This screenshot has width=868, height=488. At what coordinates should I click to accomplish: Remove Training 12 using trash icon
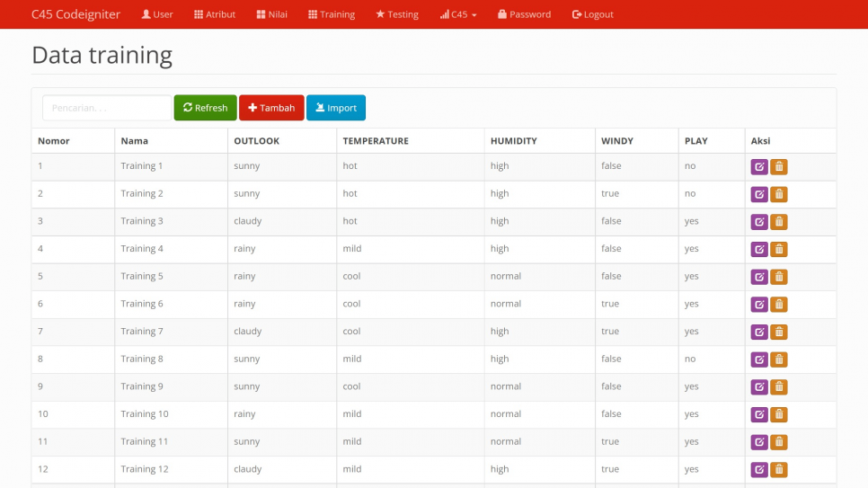[x=779, y=469]
